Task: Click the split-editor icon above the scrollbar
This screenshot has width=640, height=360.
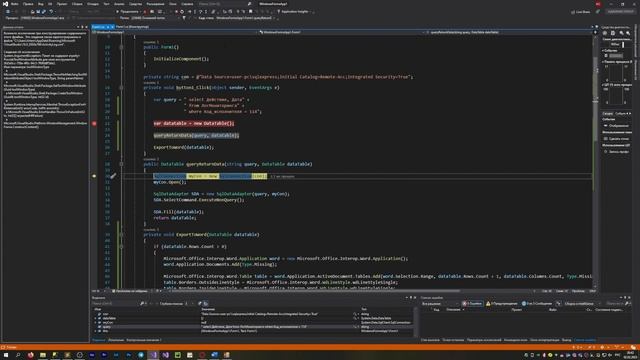Action: [595, 32]
